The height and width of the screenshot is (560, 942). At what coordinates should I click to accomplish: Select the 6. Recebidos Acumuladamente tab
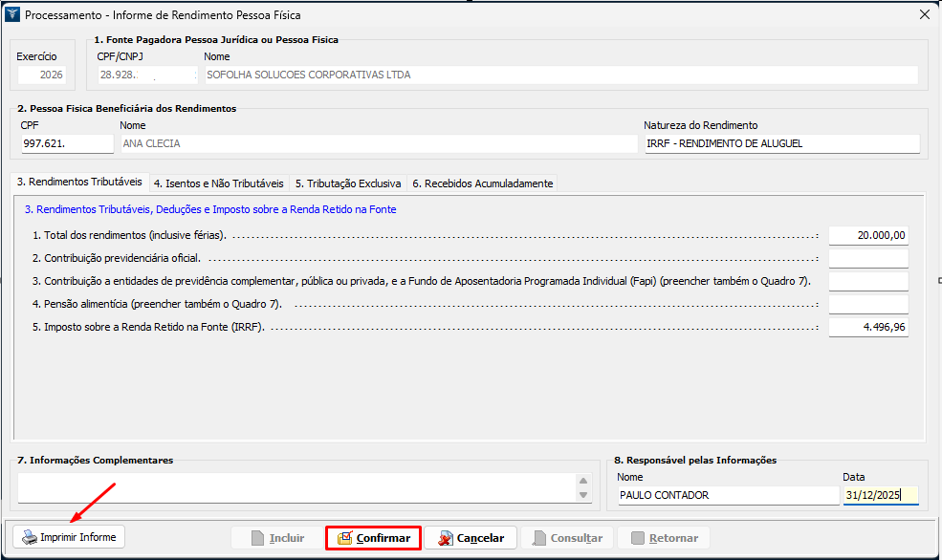(482, 183)
